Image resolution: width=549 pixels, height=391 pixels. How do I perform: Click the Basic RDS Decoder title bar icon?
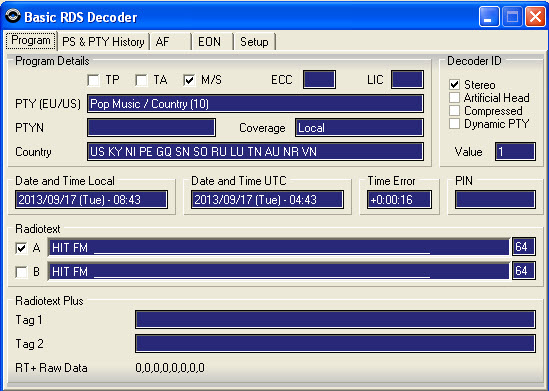click(x=13, y=16)
